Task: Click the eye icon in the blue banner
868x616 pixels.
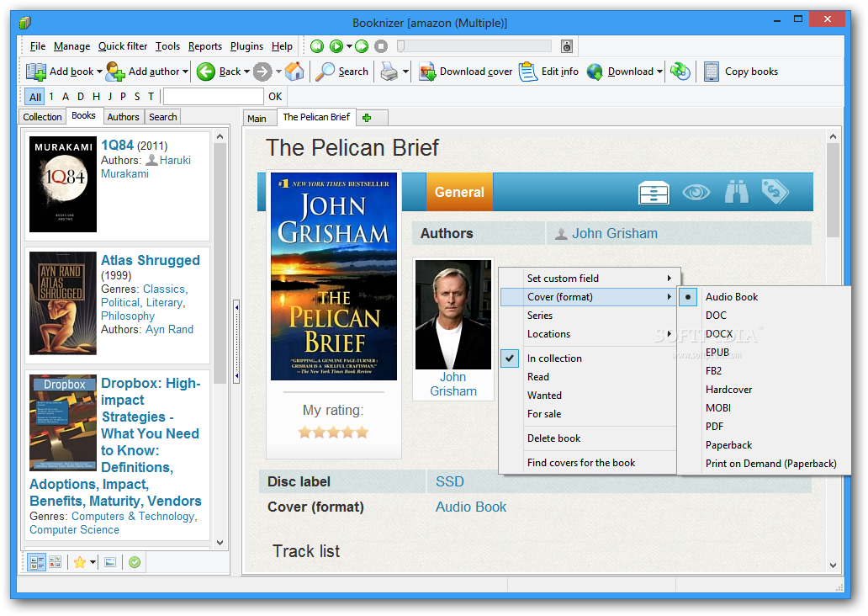Action: tap(696, 192)
